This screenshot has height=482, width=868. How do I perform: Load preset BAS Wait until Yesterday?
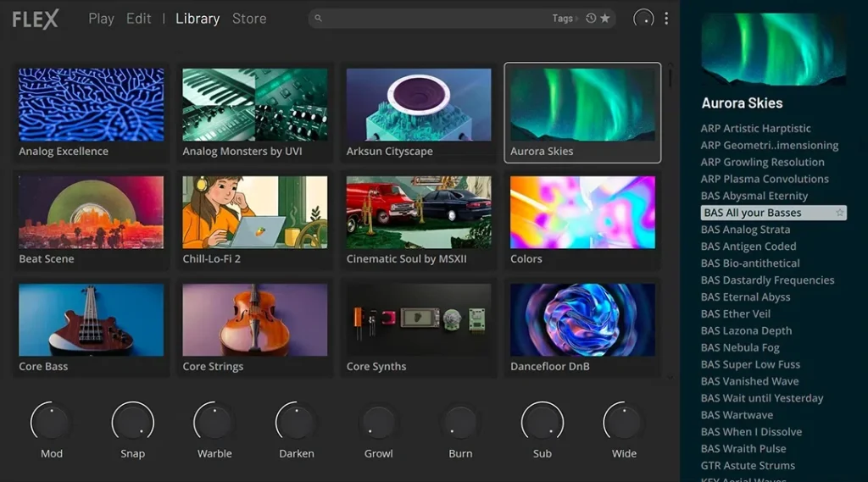point(762,398)
